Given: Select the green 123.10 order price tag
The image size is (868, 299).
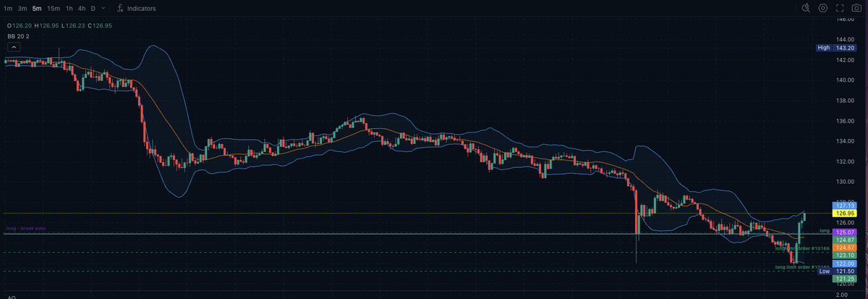Looking at the screenshot, I should click(x=846, y=256).
